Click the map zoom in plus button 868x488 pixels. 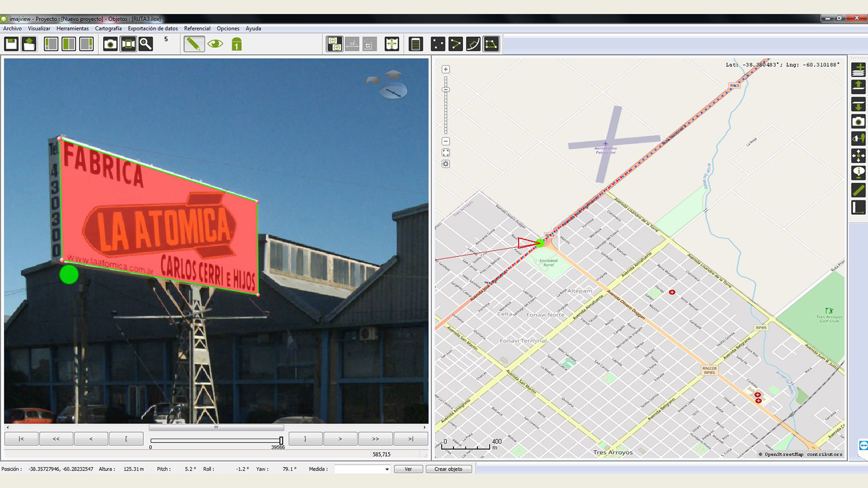point(445,69)
